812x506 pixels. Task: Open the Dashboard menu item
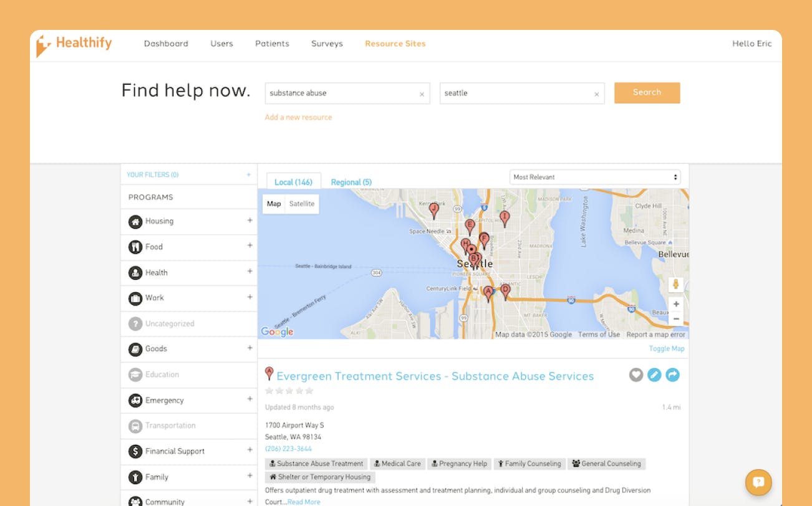coord(166,44)
